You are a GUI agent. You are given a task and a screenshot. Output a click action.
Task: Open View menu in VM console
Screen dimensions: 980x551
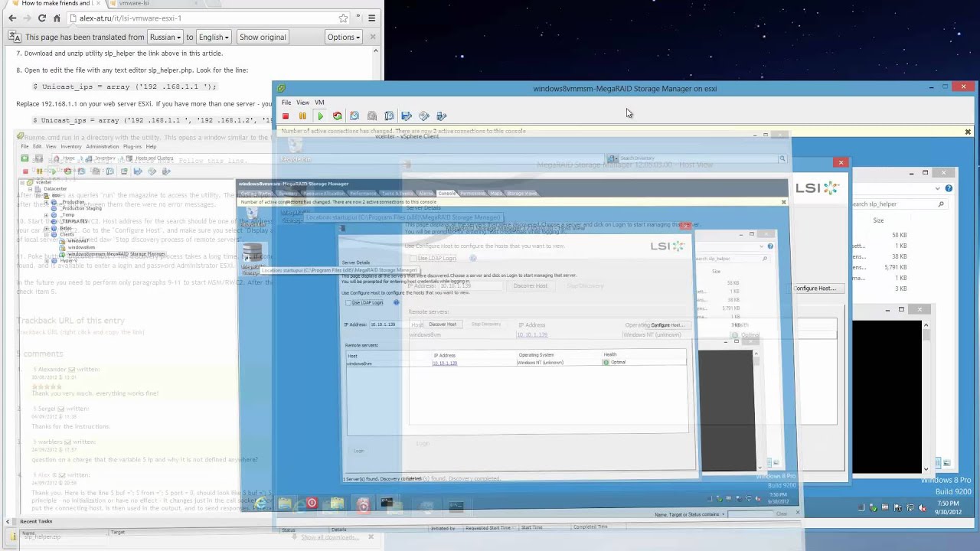(303, 103)
